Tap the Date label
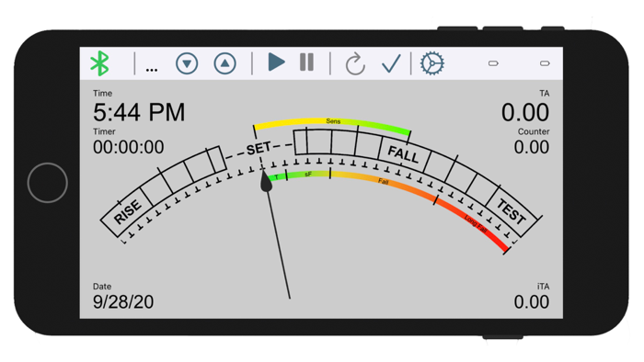This screenshot has height=362, width=644. pos(102,287)
